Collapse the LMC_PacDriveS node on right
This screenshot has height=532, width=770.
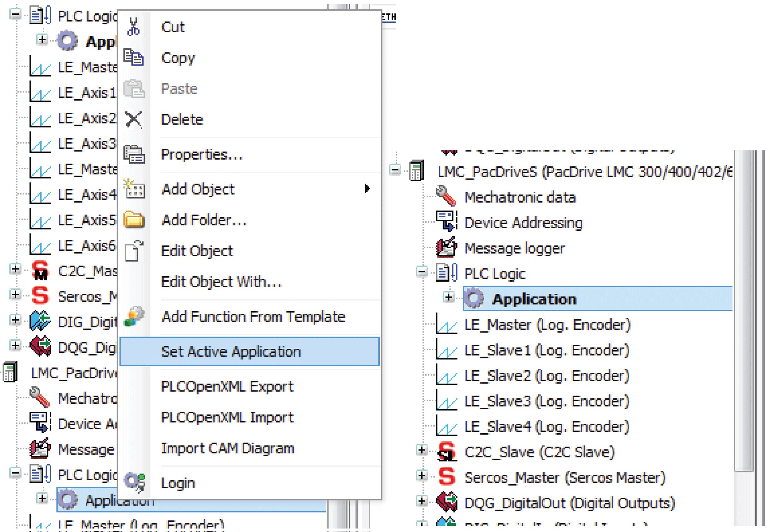pyautogui.click(x=395, y=170)
